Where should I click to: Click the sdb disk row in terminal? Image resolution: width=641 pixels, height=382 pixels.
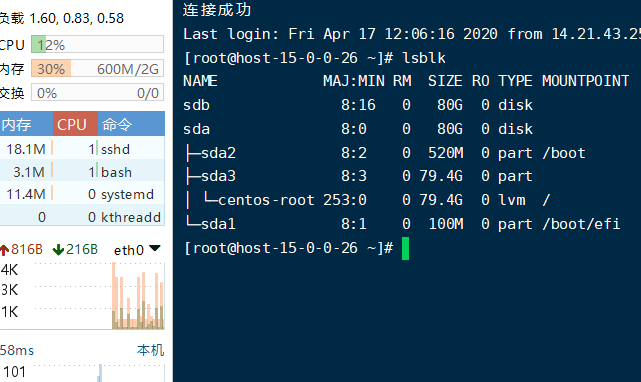click(x=358, y=105)
